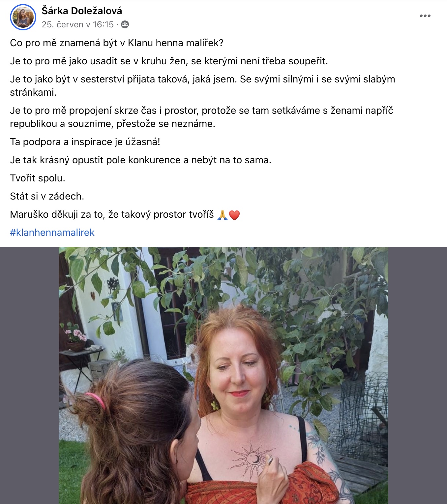Click the gray area right of photo
The height and width of the screenshot is (504, 447).
pyautogui.click(x=418, y=375)
